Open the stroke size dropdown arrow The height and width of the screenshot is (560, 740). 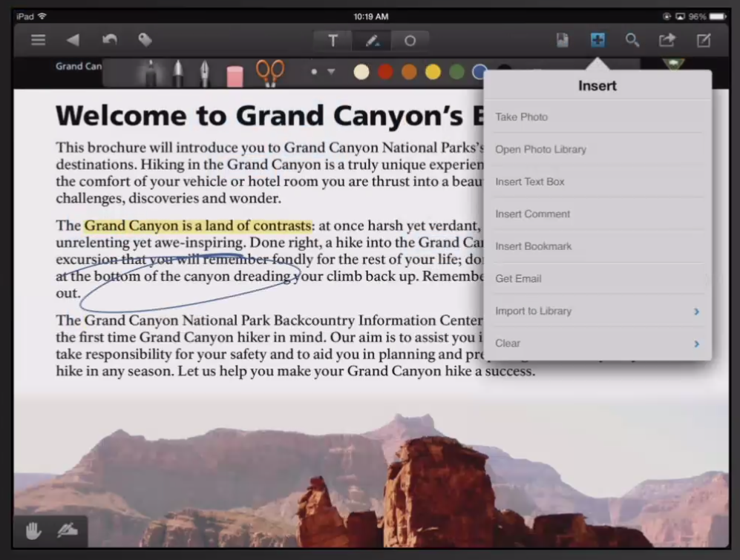(x=331, y=72)
